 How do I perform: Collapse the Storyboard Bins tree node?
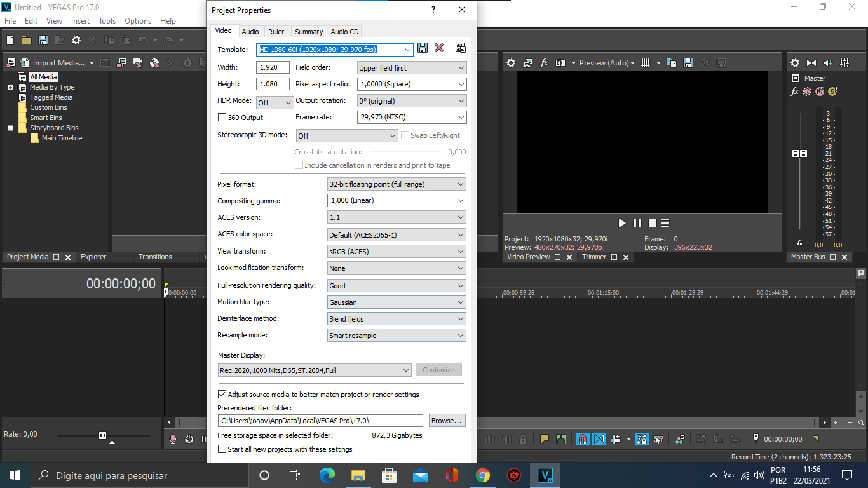pyautogui.click(x=10, y=128)
